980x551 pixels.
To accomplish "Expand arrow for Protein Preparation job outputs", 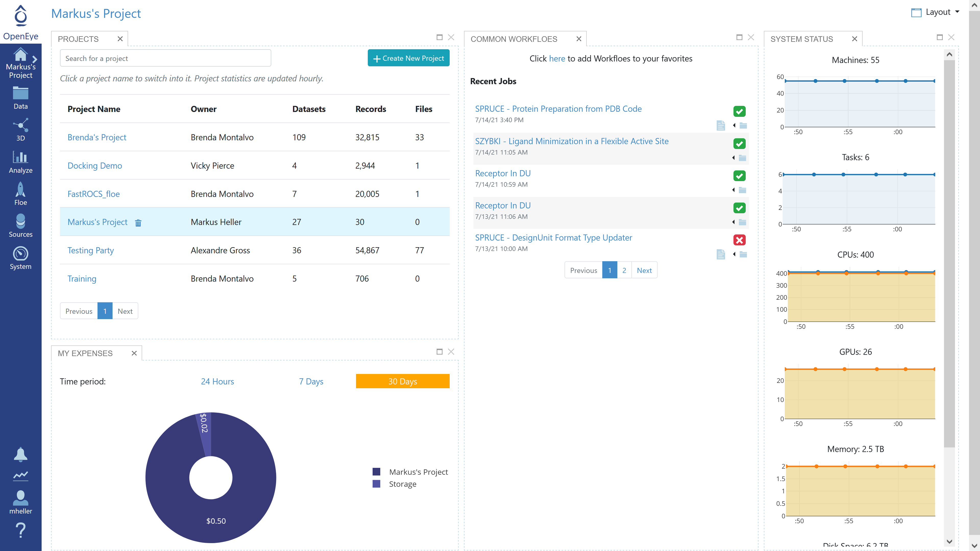I will [734, 126].
